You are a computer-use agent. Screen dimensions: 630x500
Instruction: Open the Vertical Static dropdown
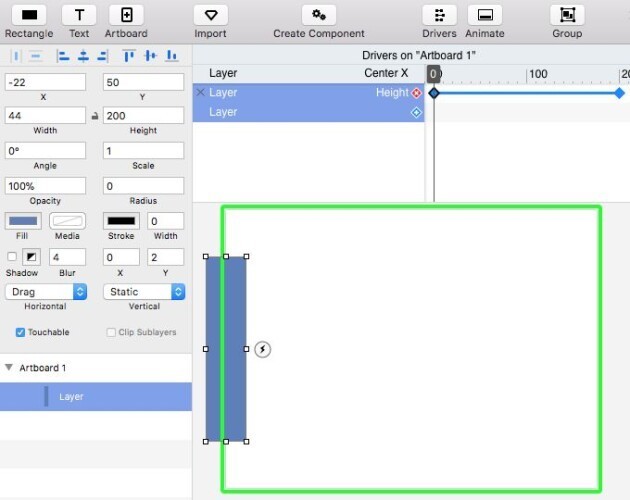[x=144, y=292]
